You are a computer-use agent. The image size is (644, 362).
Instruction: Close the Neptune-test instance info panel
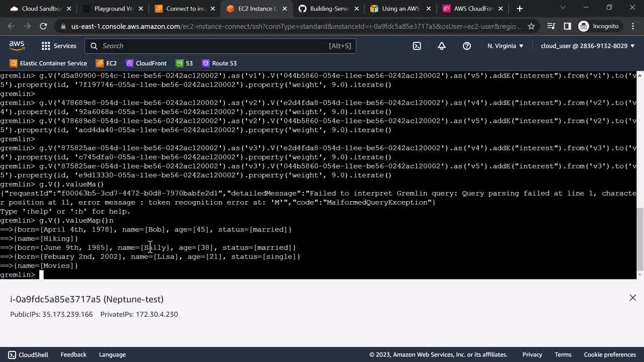tap(632, 298)
